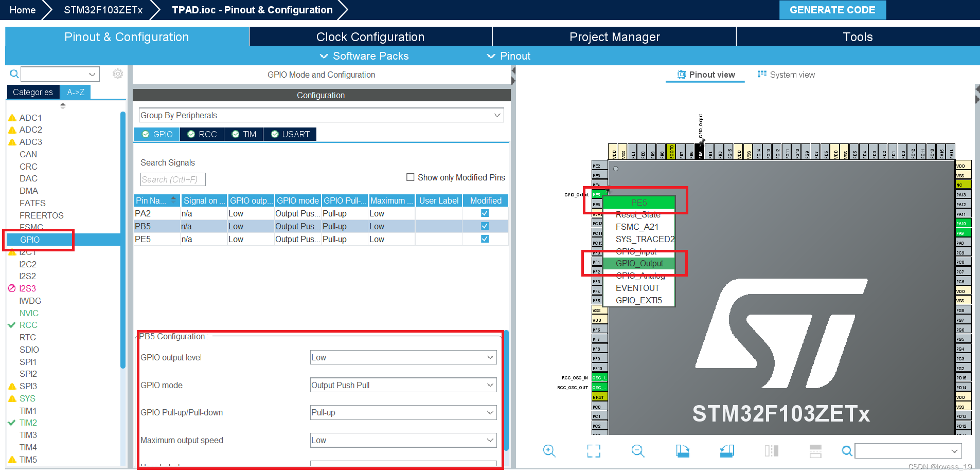Click the categories list vertical scrollbar

[123, 240]
